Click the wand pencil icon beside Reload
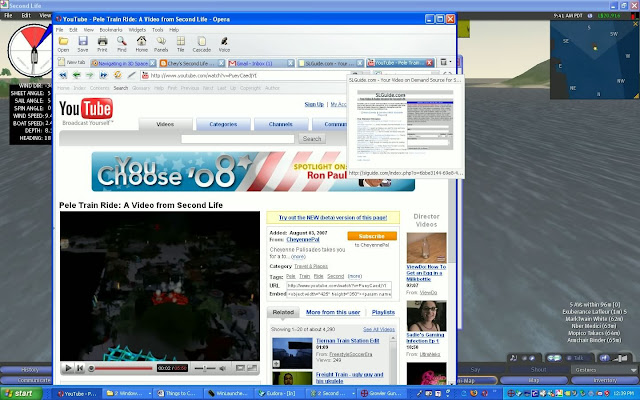640x400 pixels. tap(131, 75)
